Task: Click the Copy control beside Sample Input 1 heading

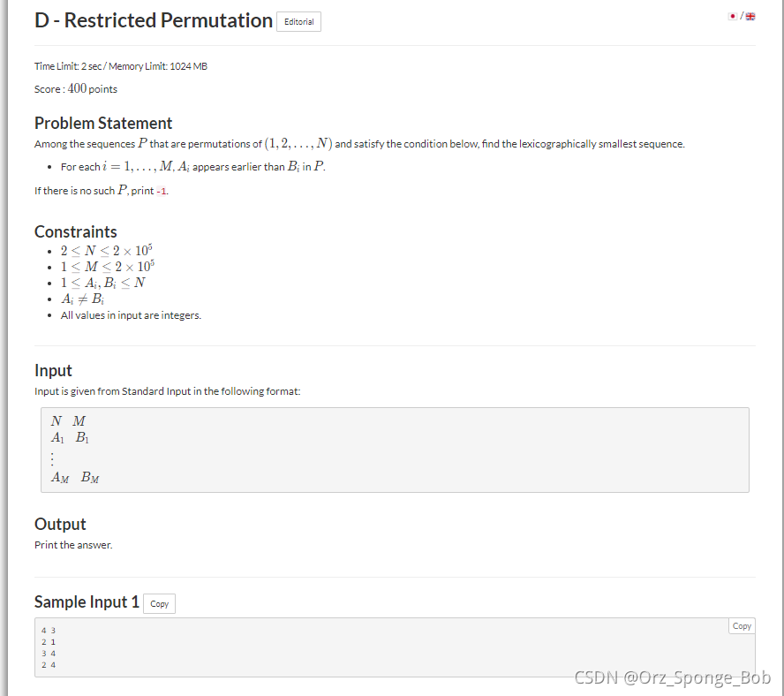Action: tap(159, 604)
